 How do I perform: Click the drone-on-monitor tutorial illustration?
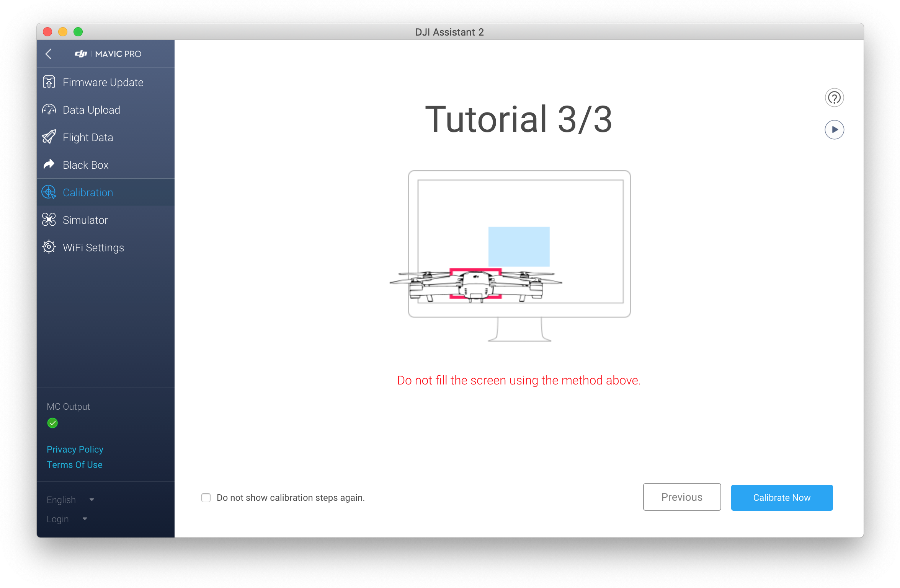click(x=510, y=256)
